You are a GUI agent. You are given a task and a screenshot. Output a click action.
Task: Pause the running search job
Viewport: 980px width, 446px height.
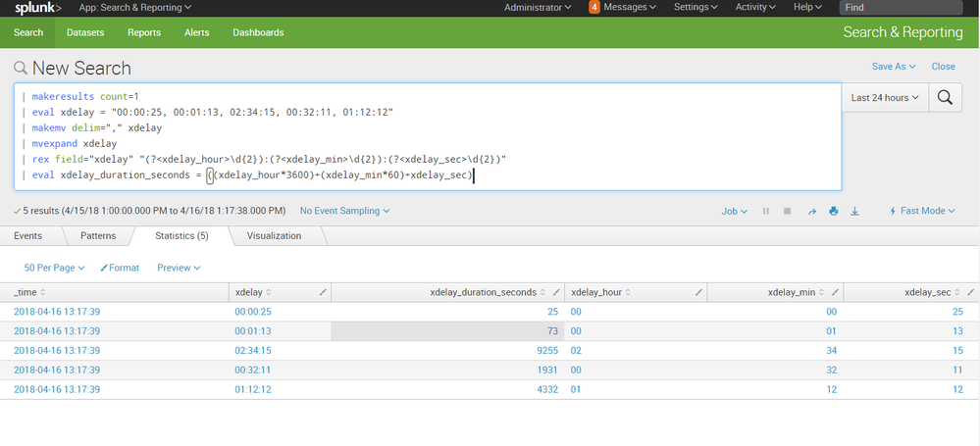coord(765,211)
